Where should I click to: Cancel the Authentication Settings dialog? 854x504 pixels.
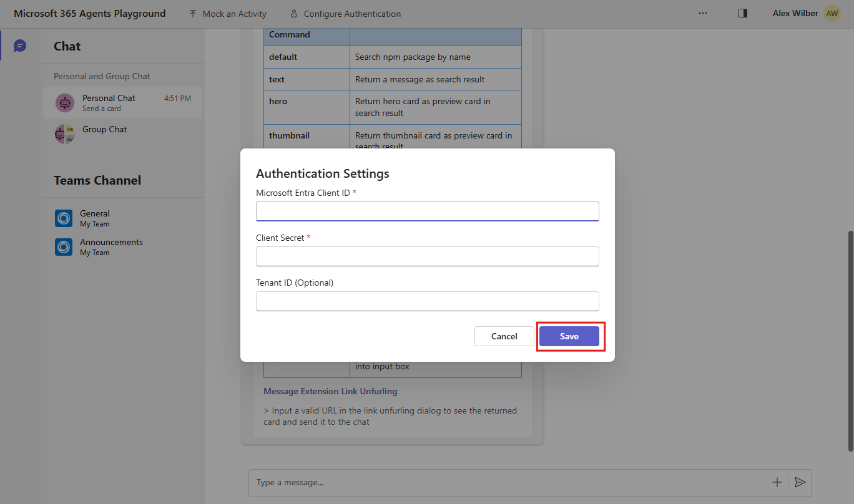click(504, 336)
